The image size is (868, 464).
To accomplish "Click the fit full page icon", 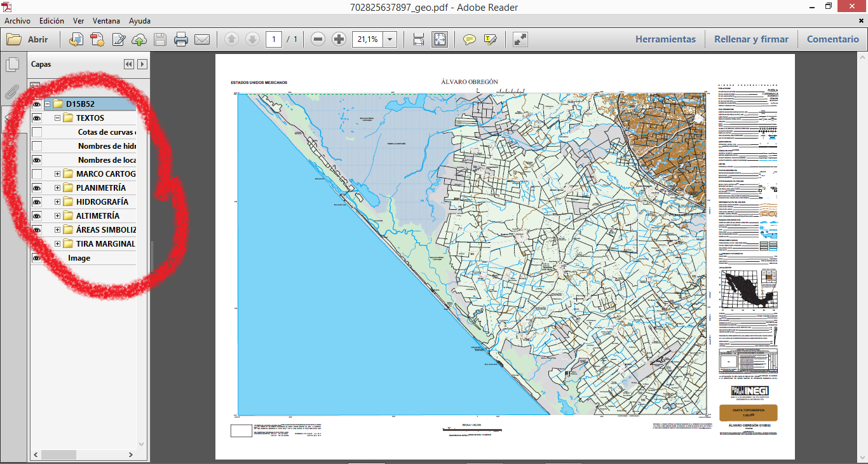I will coord(439,39).
